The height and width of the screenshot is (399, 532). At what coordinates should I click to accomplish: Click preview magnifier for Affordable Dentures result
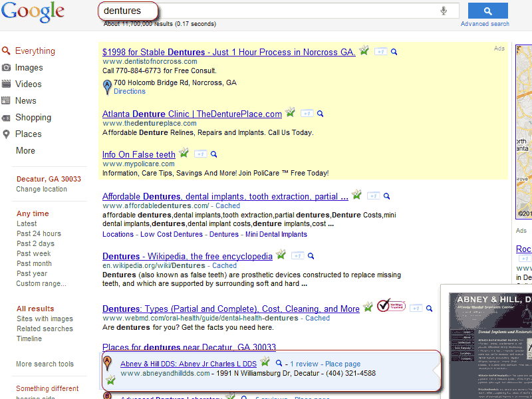386,196
